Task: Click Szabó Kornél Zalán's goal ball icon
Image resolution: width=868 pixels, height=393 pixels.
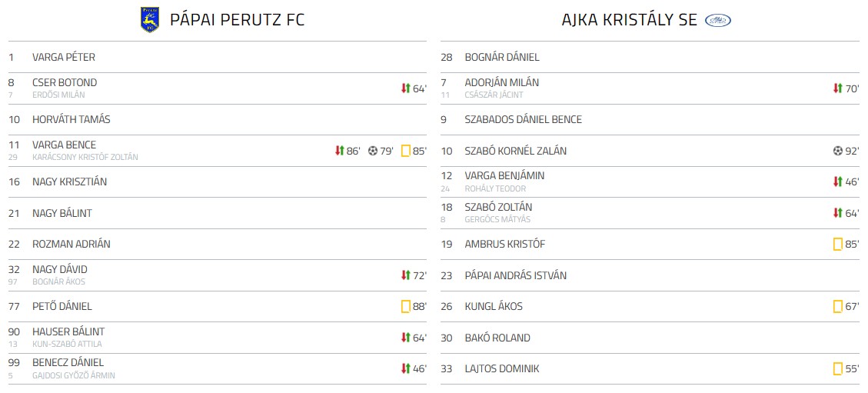Action: [x=837, y=151]
